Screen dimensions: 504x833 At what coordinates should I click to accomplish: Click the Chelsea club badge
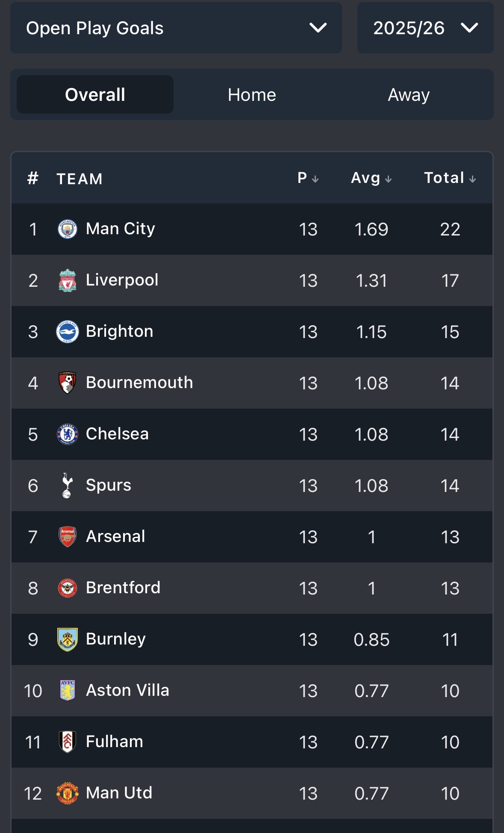point(67,434)
